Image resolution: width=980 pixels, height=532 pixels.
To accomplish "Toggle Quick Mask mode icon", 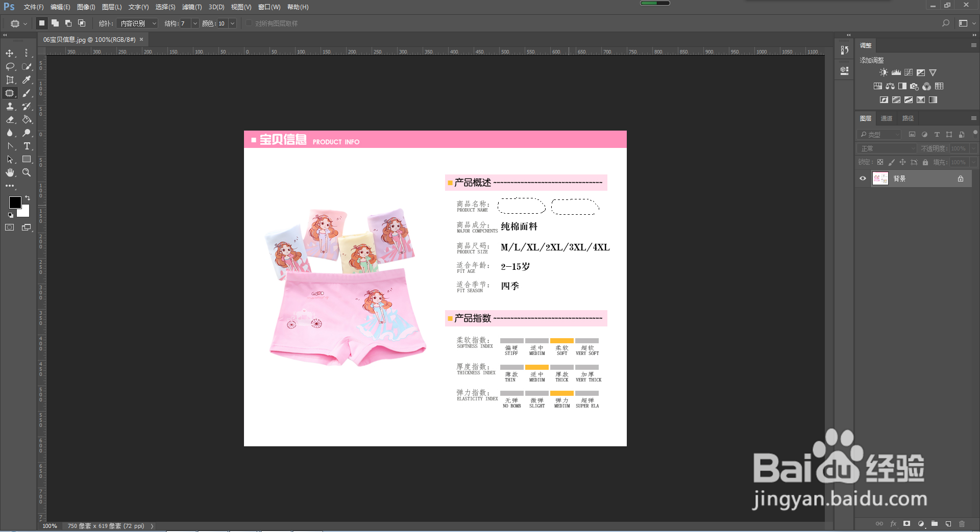I will (10, 227).
